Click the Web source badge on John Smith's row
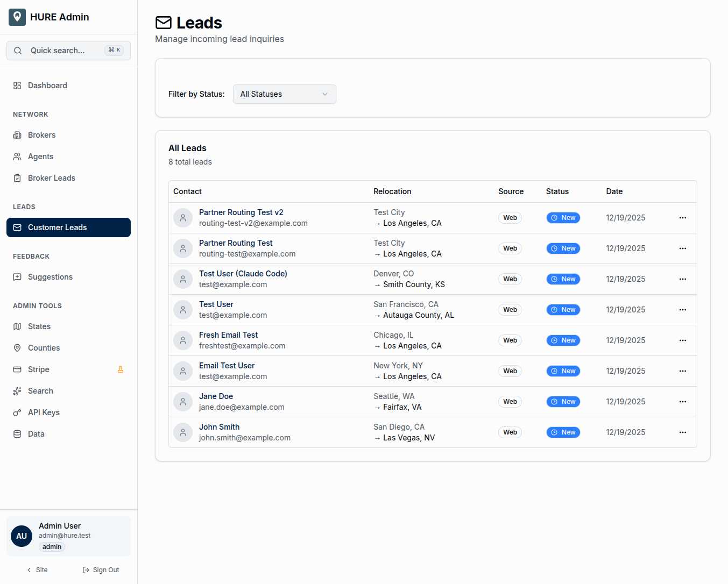 click(510, 432)
